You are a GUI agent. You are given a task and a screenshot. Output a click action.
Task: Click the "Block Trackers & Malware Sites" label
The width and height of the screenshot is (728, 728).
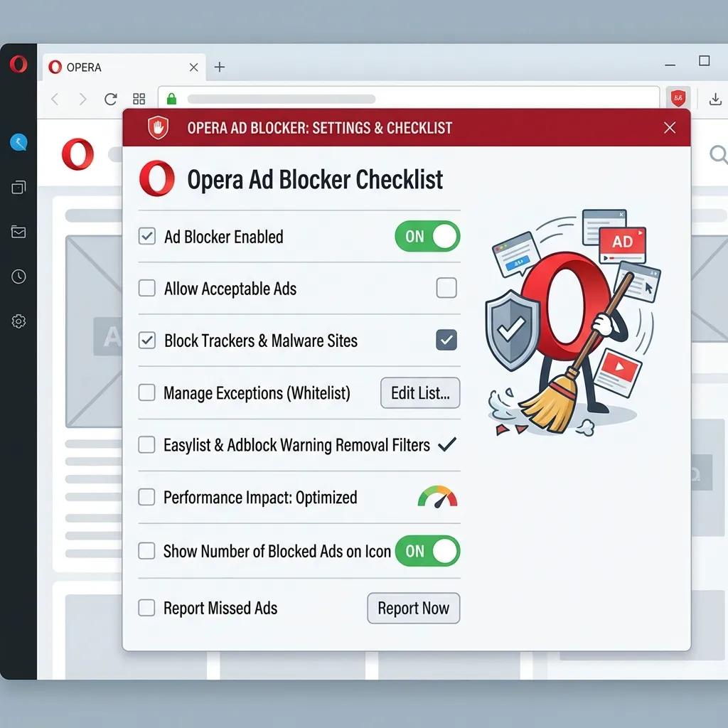click(261, 341)
